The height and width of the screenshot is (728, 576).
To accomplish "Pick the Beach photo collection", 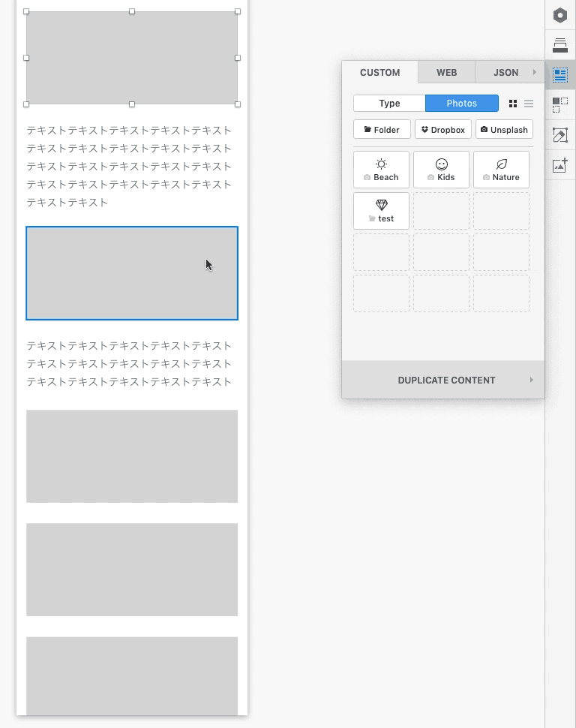I will click(x=381, y=170).
